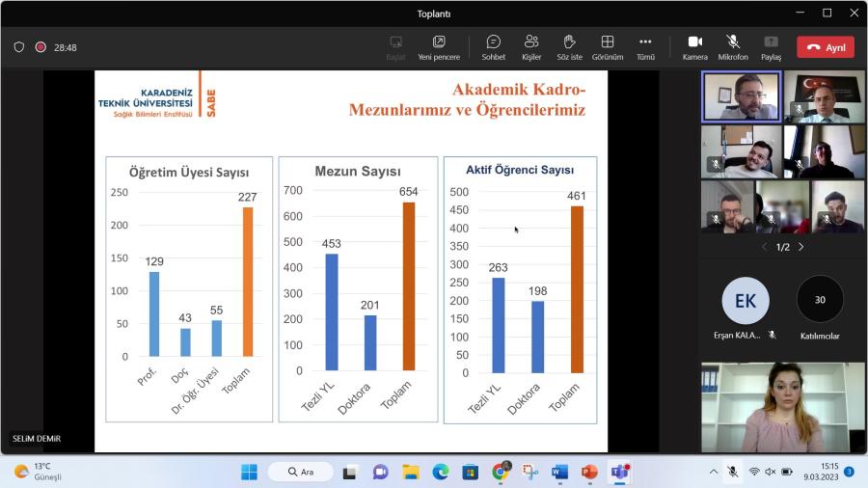Screen dimensions: 868x488
Task: Select the Erşan KALA... EK avatar
Action: tap(746, 301)
